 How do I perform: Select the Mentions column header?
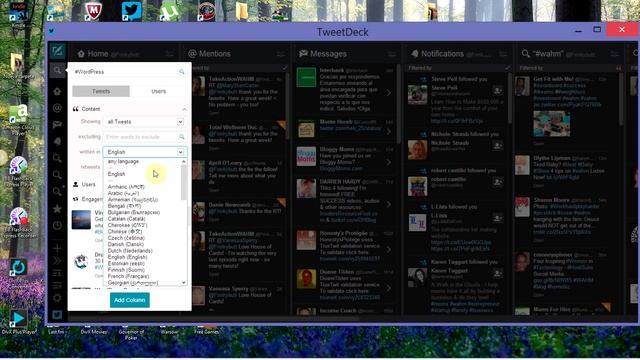pyautogui.click(x=209, y=54)
